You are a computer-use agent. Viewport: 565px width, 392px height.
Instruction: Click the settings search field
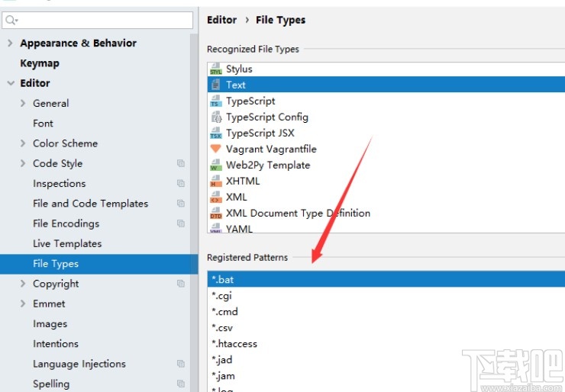103,20
